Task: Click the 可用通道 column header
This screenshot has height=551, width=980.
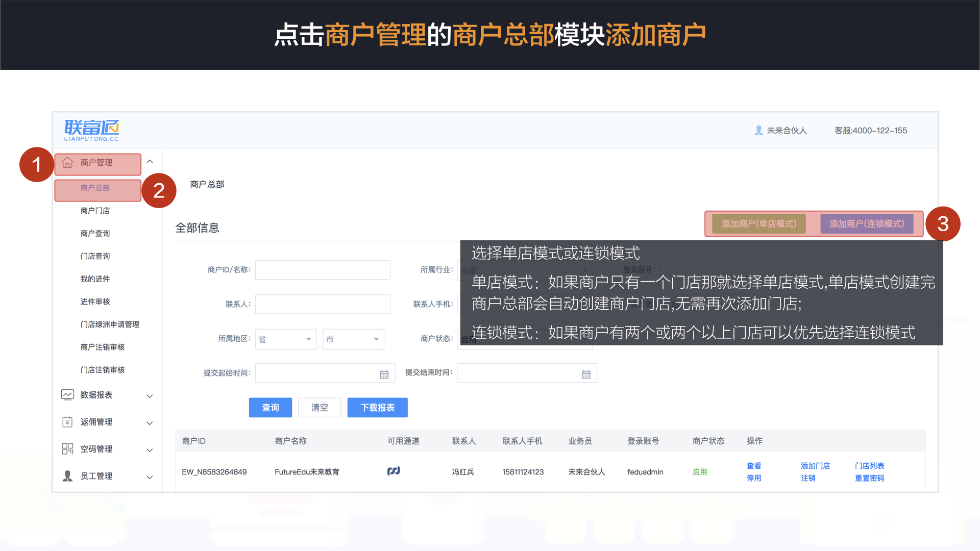Action: [x=403, y=441]
